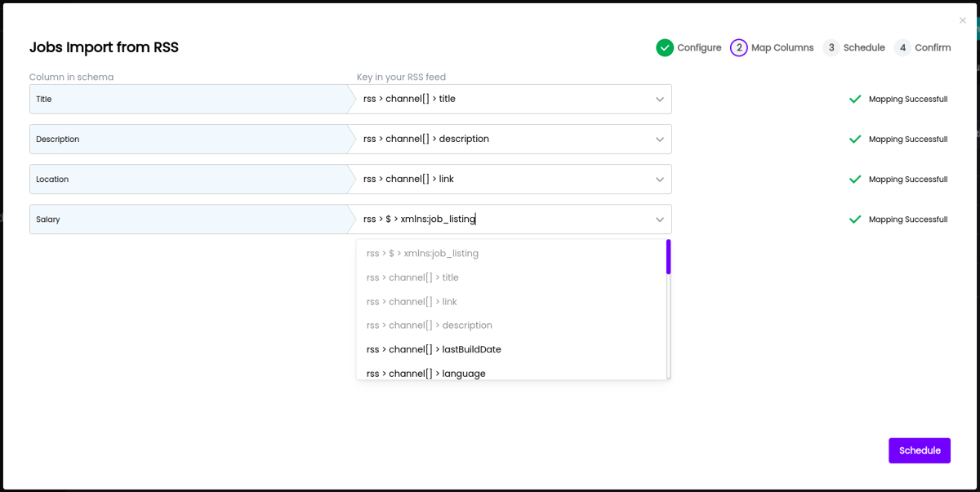Click green checkmark beside Salary mapping status
The image size is (980, 492).
click(x=855, y=219)
